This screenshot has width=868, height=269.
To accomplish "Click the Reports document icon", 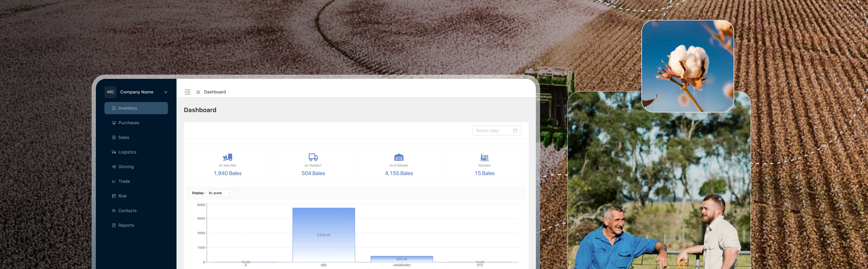I will click(x=114, y=225).
